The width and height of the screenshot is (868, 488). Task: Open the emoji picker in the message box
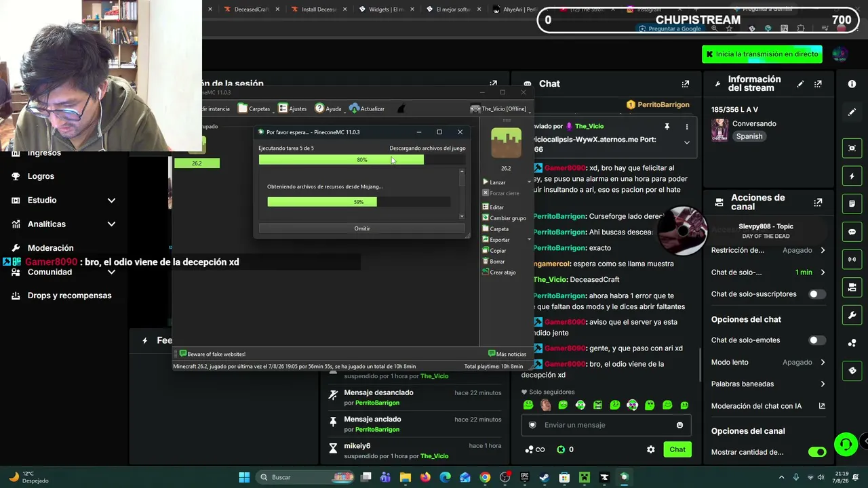(679, 425)
